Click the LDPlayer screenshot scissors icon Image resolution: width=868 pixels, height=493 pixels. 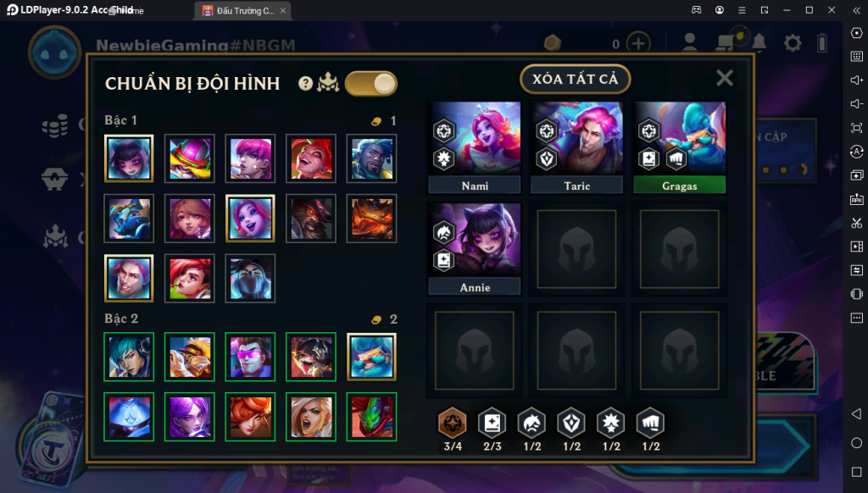coord(856,223)
